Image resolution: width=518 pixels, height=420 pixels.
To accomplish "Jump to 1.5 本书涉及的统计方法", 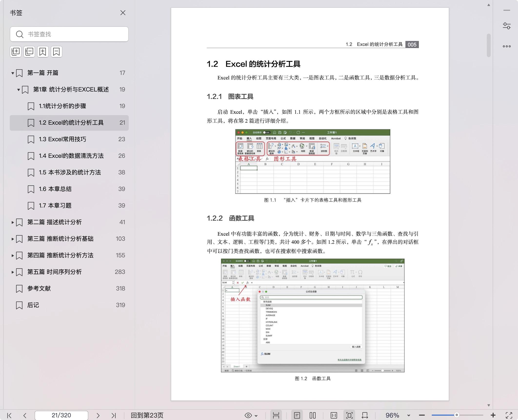I will coord(69,172).
